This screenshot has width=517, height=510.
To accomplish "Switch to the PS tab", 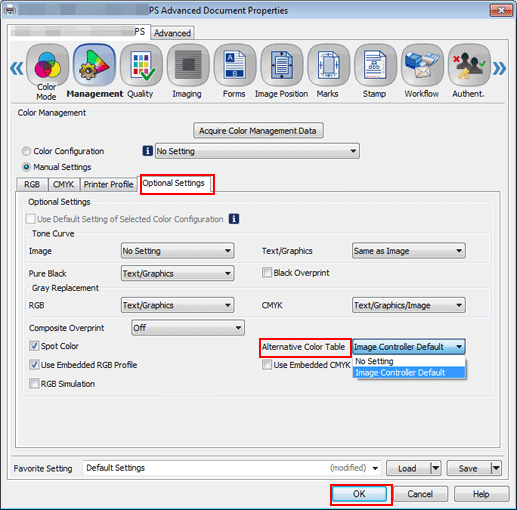I will click(x=79, y=32).
